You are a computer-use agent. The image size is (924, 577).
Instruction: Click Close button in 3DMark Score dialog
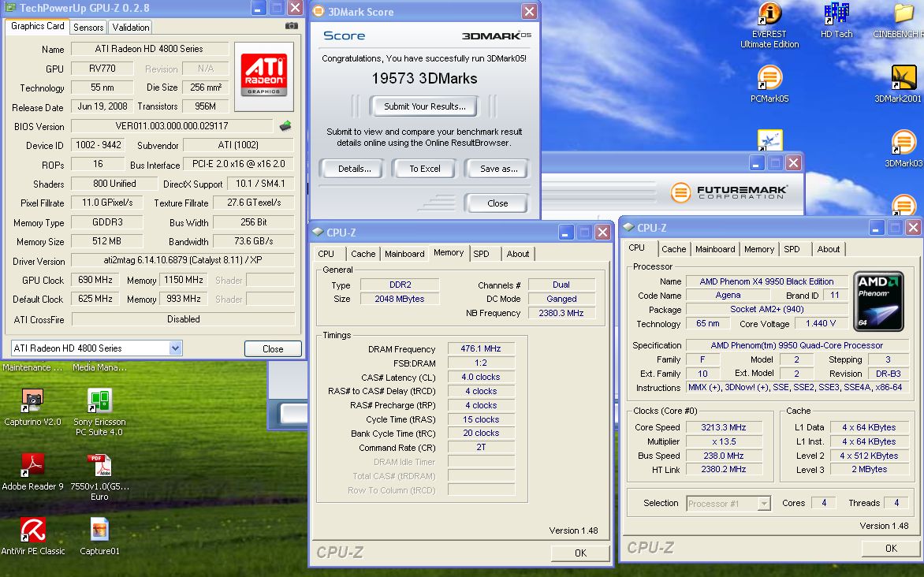(x=497, y=203)
